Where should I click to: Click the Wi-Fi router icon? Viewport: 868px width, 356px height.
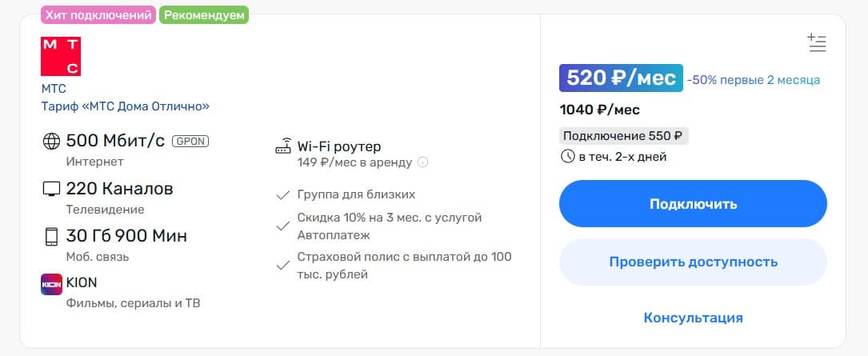(x=283, y=147)
